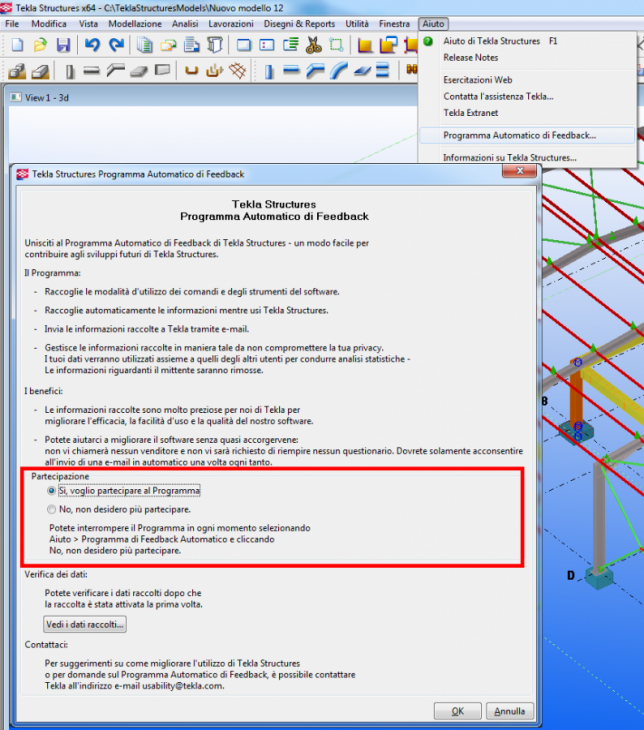This screenshot has height=730, width=644.
Task: Choose Release Notes from Aiuto menu
Action: (472, 58)
